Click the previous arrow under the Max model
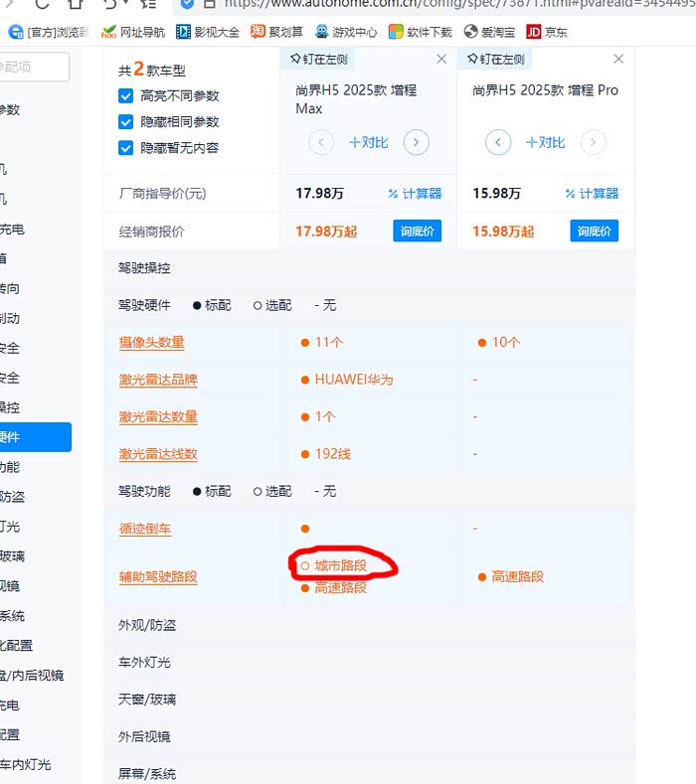The height and width of the screenshot is (784, 696). [321, 143]
